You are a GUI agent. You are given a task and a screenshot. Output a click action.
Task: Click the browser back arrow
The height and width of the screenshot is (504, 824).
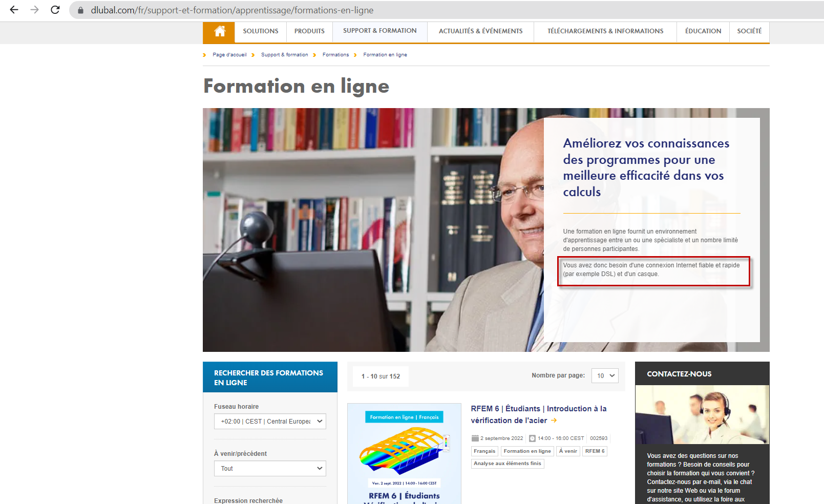pyautogui.click(x=14, y=10)
